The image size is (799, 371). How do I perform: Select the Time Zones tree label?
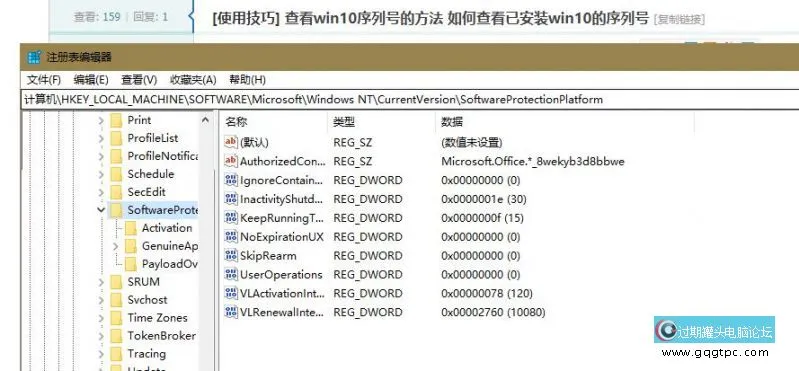pyautogui.click(x=157, y=318)
